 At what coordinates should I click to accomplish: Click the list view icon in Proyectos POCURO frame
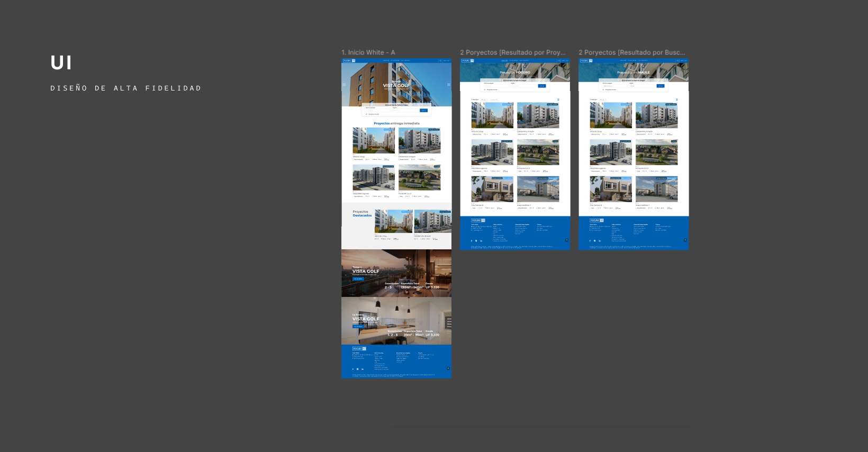[x=558, y=100]
